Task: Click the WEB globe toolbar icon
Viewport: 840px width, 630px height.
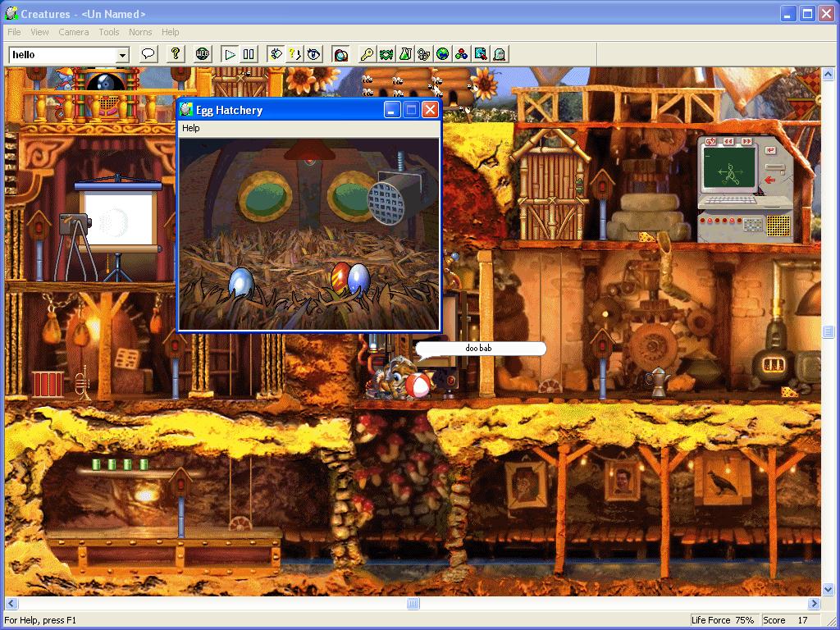Action: coord(203,54)
